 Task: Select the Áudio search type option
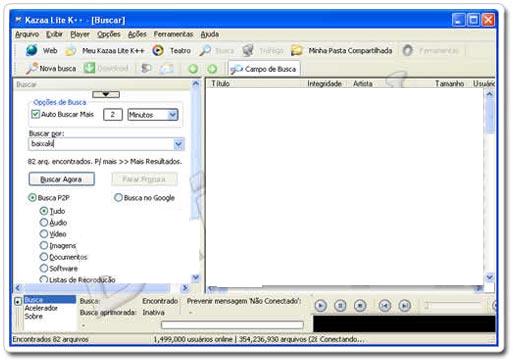(44, 222)
